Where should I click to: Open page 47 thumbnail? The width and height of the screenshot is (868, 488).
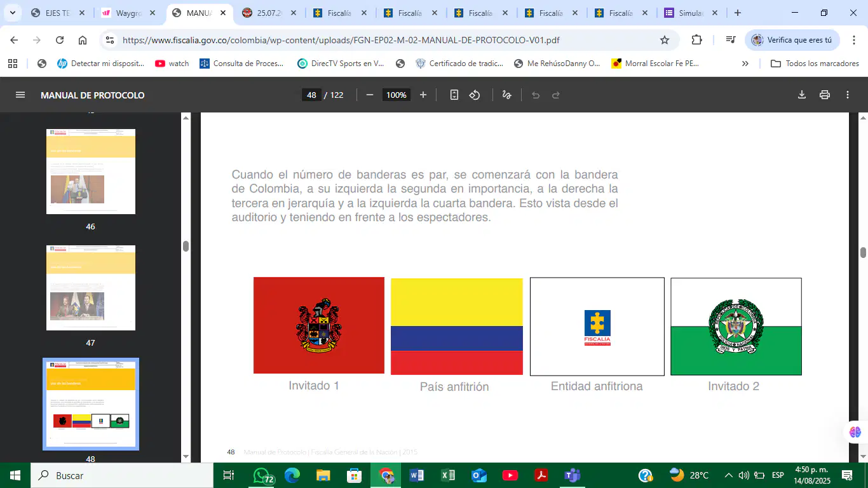(91, 288)
